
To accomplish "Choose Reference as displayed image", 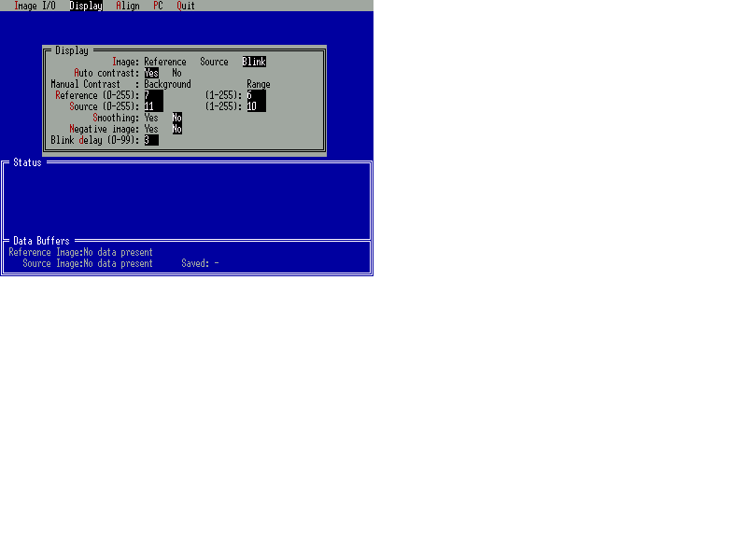I will point(165,62).
